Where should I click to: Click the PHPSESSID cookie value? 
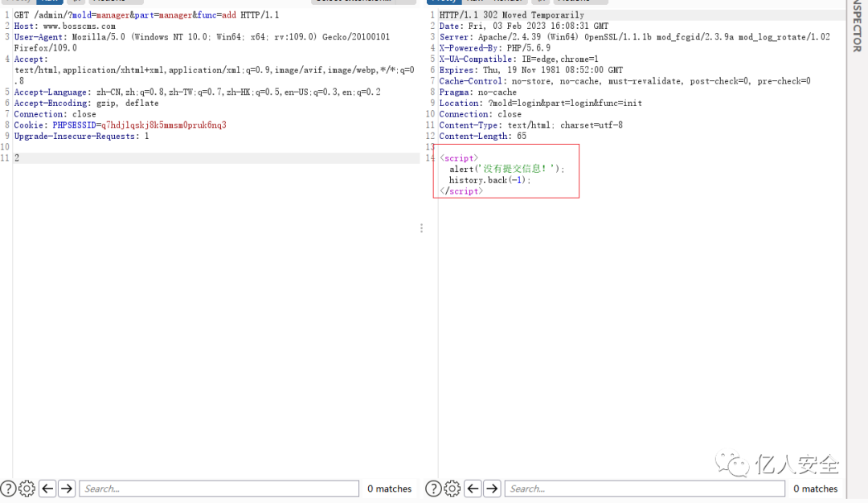click(164, 125)
